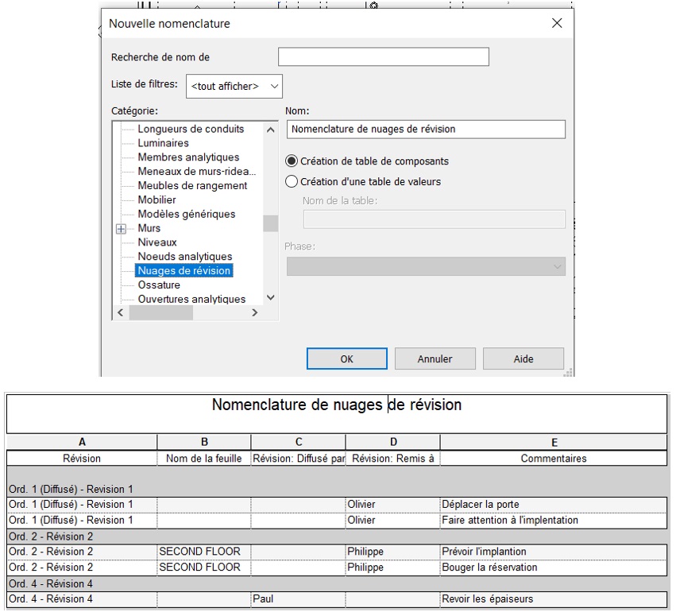Select 'Création d'une table de valeurs' option

coord(292,182)
